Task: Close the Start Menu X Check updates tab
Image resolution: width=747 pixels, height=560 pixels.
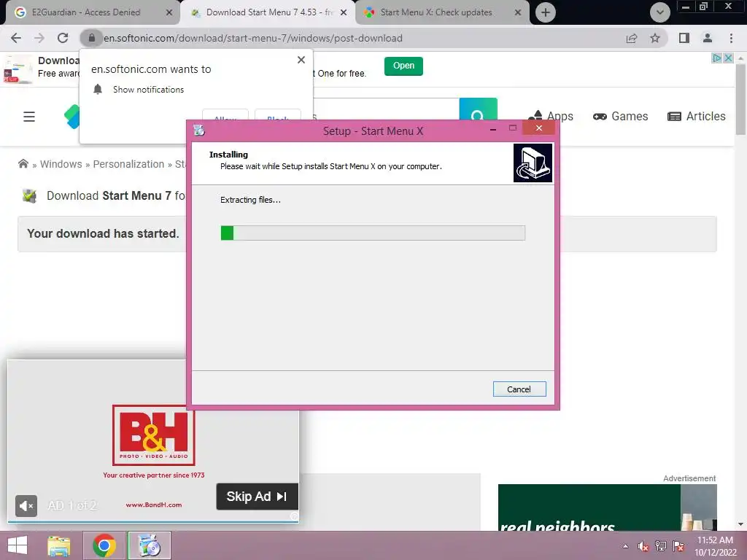Action: coord(518,13)
